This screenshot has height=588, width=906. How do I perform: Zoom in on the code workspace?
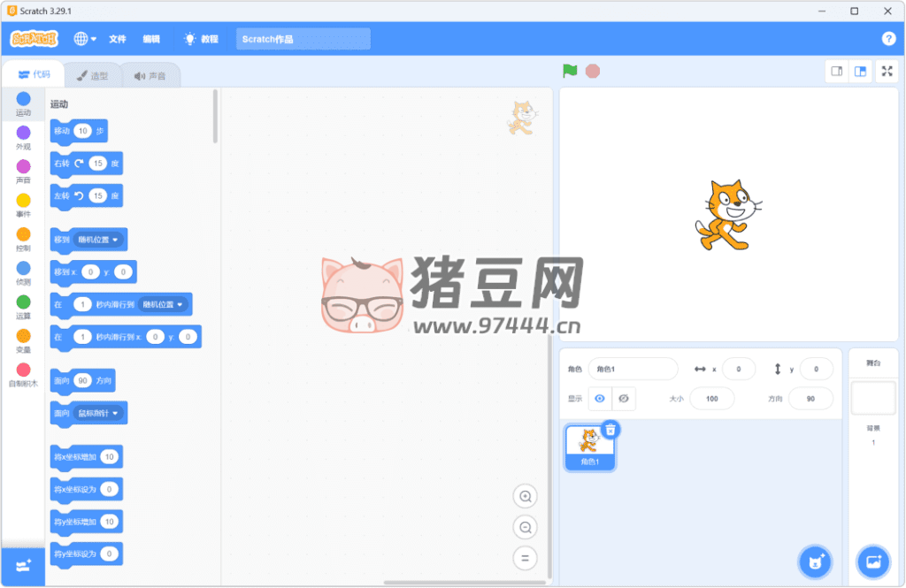click(525, 497)
